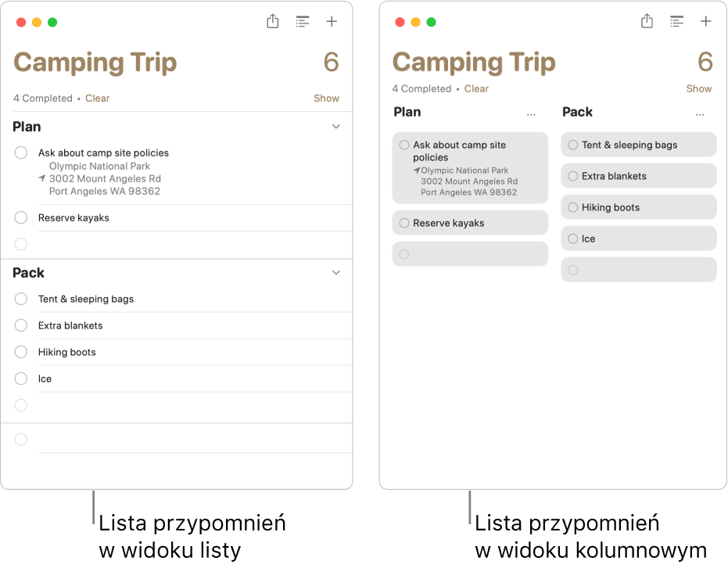Image resolution: width=728 pixels, height=568 pixels.
Task: Click Show completed in list view window
Action: [326, 99]
